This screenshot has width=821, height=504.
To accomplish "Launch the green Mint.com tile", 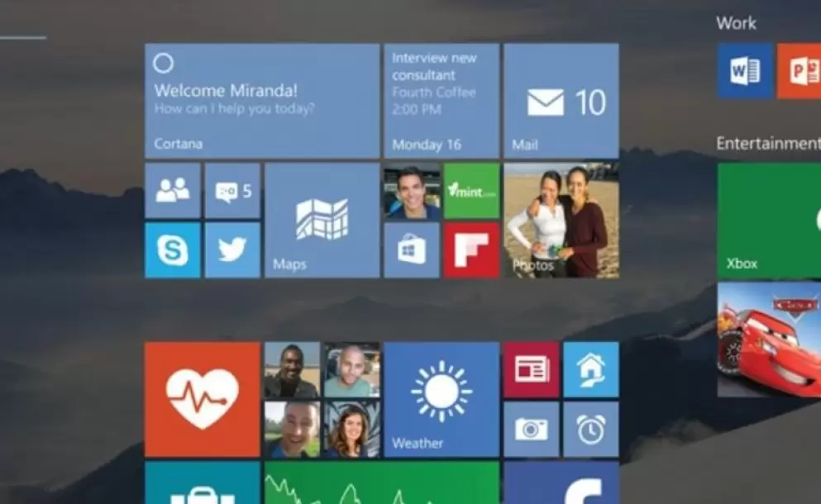I will [x=471, y=191].
